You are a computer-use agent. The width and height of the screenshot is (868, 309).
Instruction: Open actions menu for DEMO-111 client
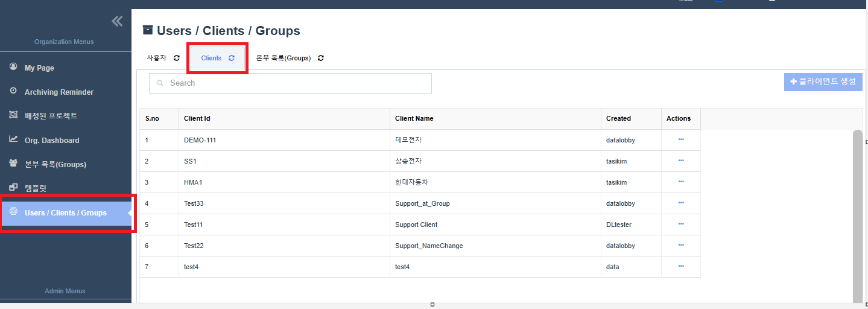(x=681, y=139)
